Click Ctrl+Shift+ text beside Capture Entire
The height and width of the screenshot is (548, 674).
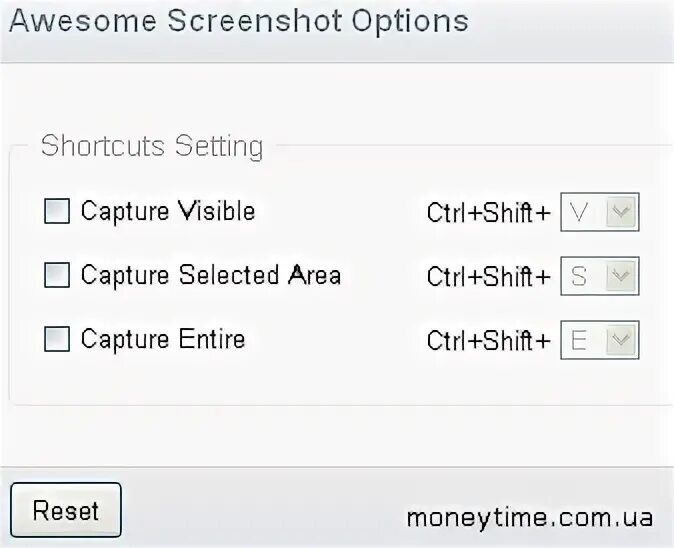pos(488,341)
